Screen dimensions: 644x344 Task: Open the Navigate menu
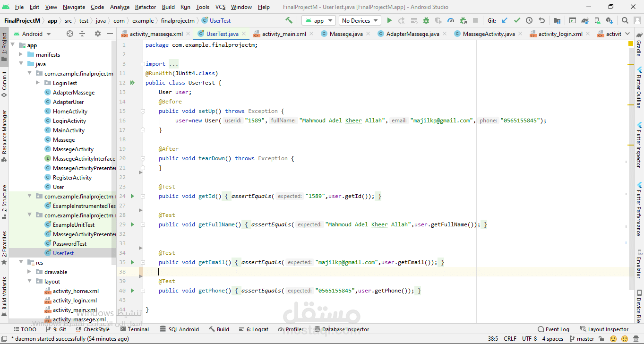coord(74,7)
